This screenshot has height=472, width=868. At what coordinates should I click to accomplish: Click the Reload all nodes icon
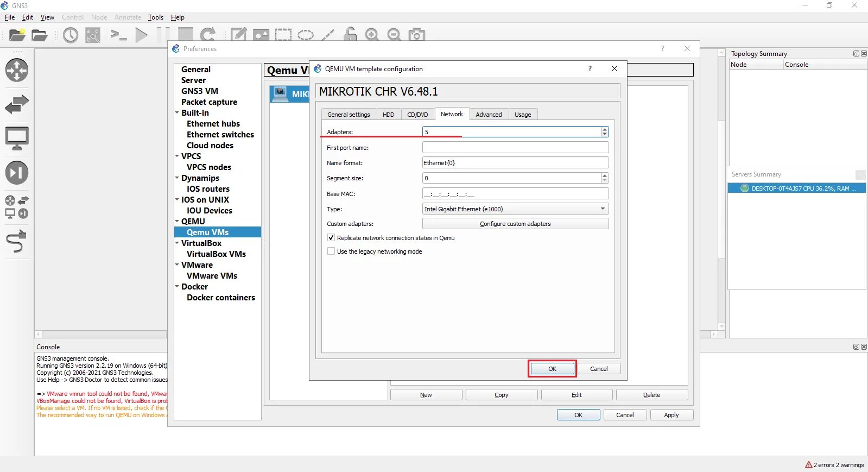coord(208,35)
